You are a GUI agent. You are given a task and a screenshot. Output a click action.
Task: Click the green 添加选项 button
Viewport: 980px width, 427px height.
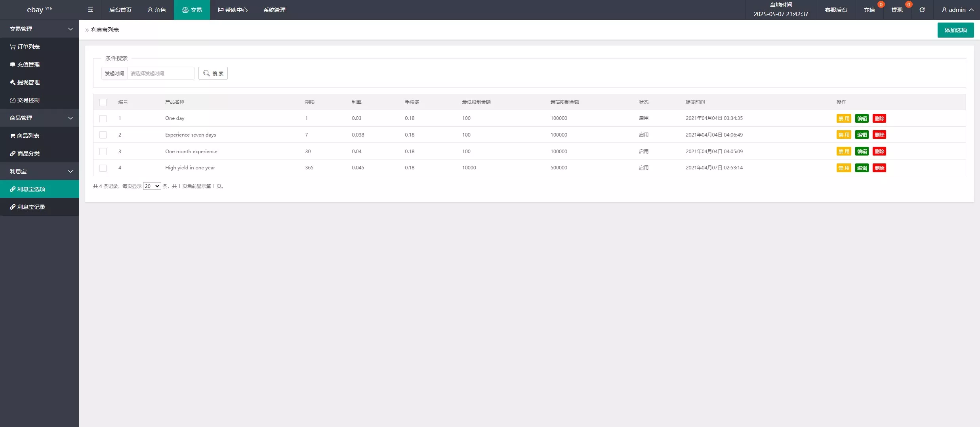coord(955,30)
